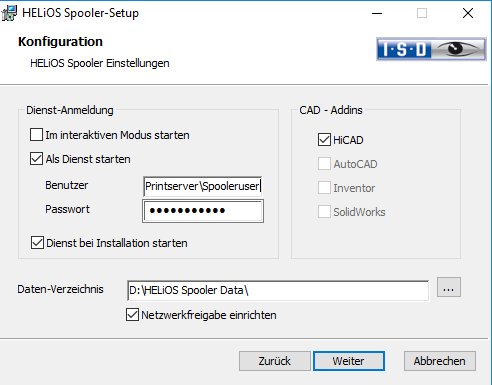Minimize the setup window
Image resolution: width=492 pixels, height=385 pixels.
[377, 13]
